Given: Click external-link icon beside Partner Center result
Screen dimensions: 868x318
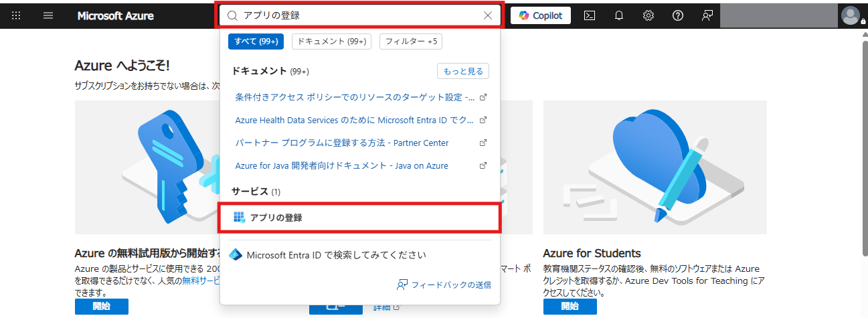Looking at the screenshot, I should (483, 143).
